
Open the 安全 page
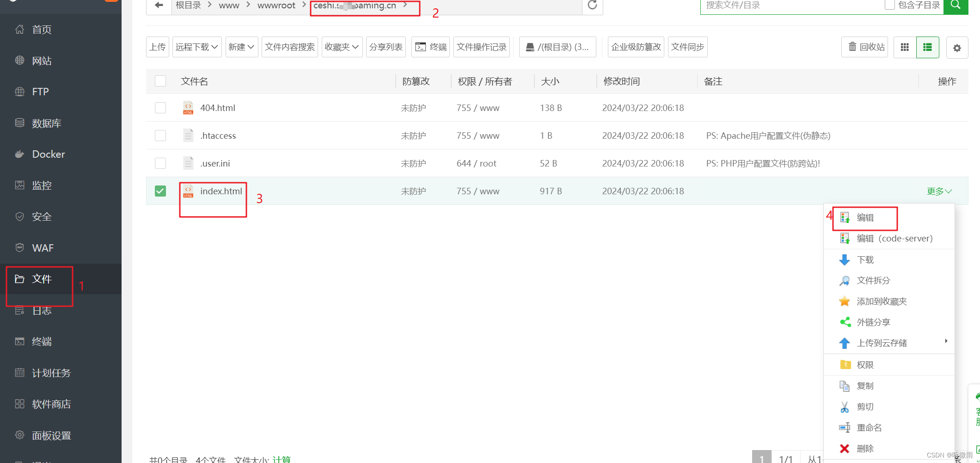pyautogui.click(x=42, y=216)
